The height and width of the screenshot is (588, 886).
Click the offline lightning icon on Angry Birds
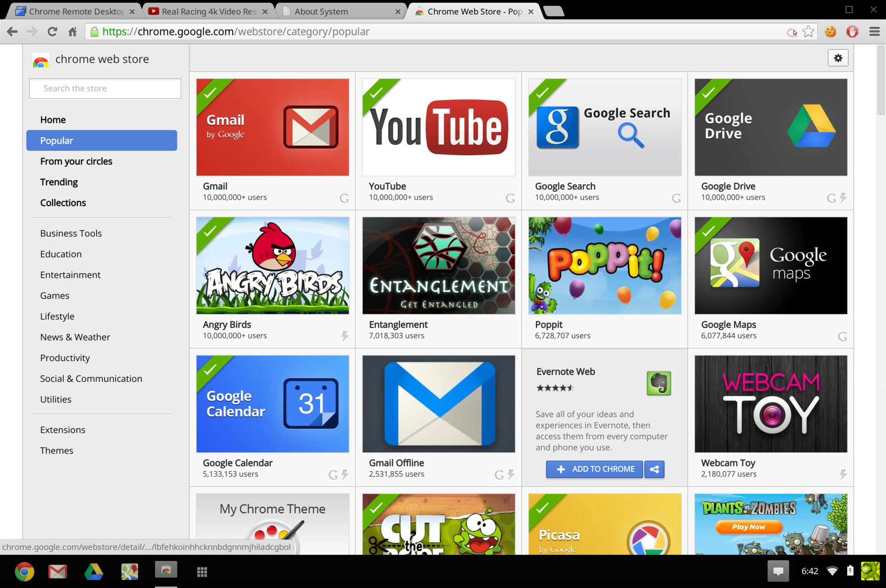click(345, 336)
